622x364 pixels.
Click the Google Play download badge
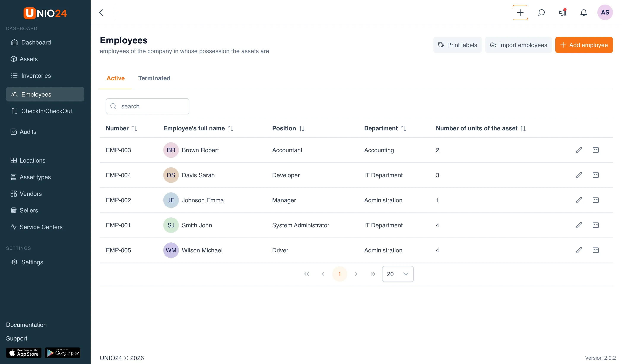click(62, 353)
